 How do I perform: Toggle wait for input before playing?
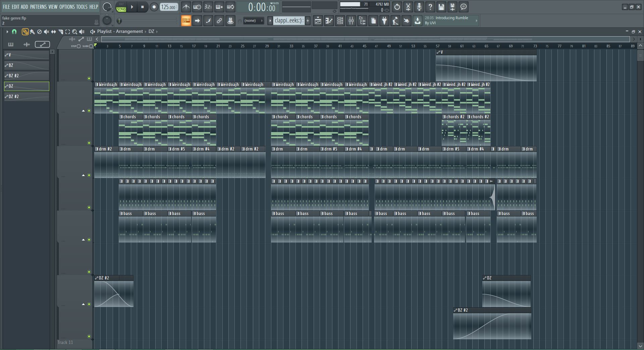point(197,7)
